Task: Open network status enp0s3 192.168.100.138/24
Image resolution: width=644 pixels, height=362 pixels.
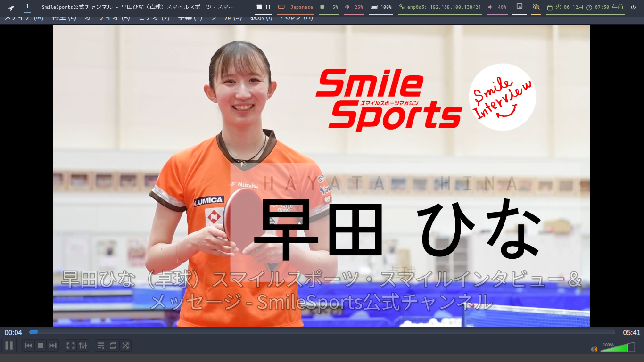Action: pos(440,7)
